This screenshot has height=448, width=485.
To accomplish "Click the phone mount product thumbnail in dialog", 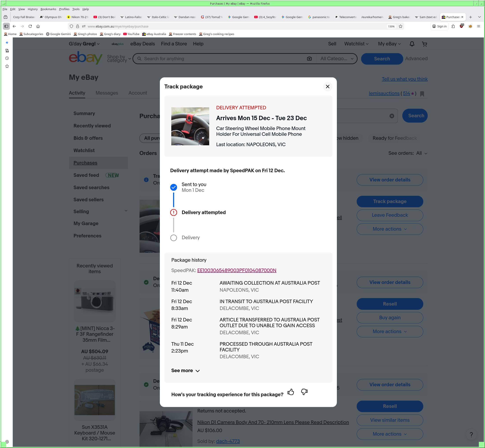I will (190, 126).
